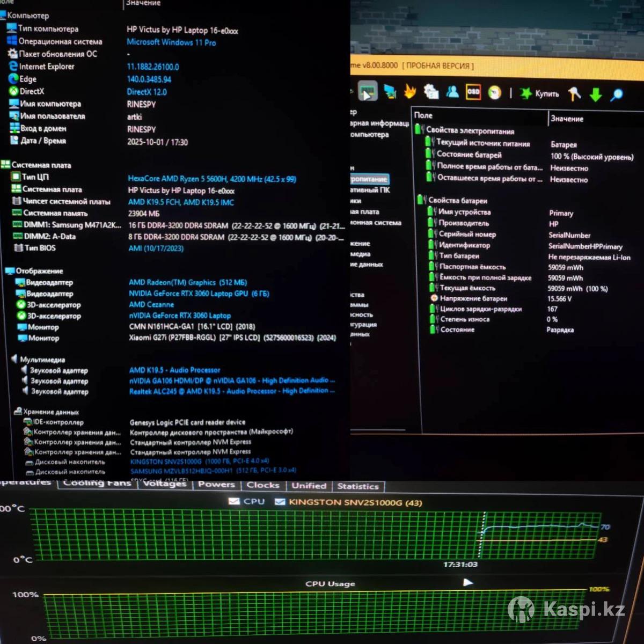This screenshot has width=644, height=644.
Task: Click the monitor diagnostics toolbar icon
Action: tap(390, 92)
